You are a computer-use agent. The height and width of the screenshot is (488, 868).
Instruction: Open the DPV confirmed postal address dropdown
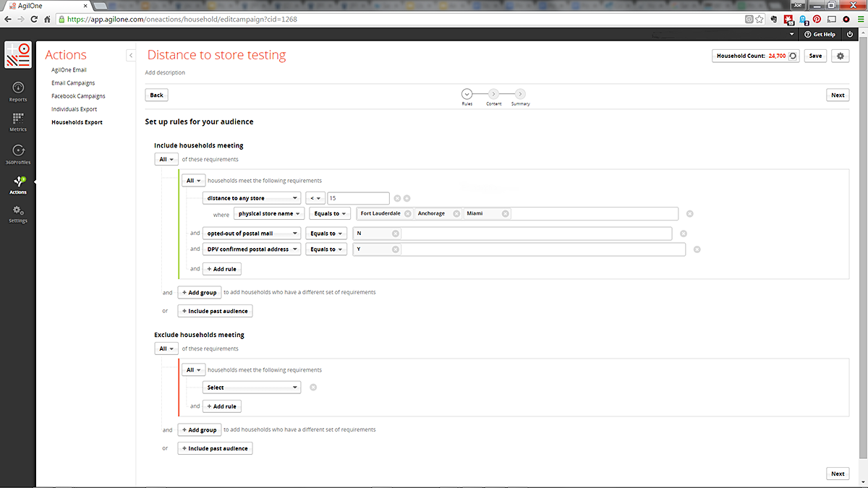tap(252, 249)
